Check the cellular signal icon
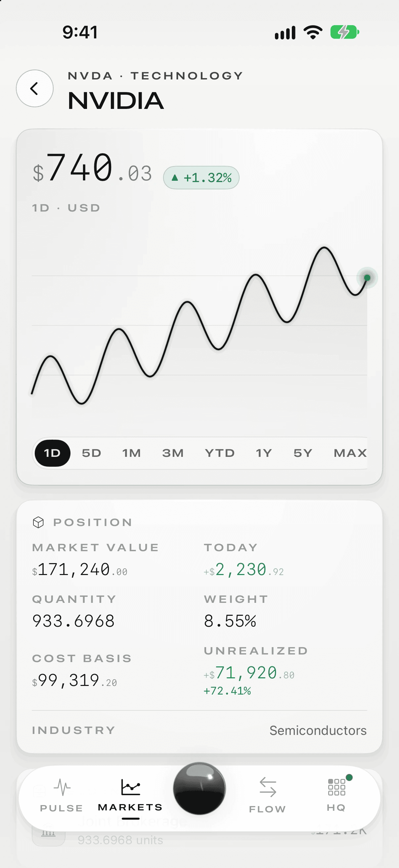Viewport: 399px width, 868px height. click(285, 33)
